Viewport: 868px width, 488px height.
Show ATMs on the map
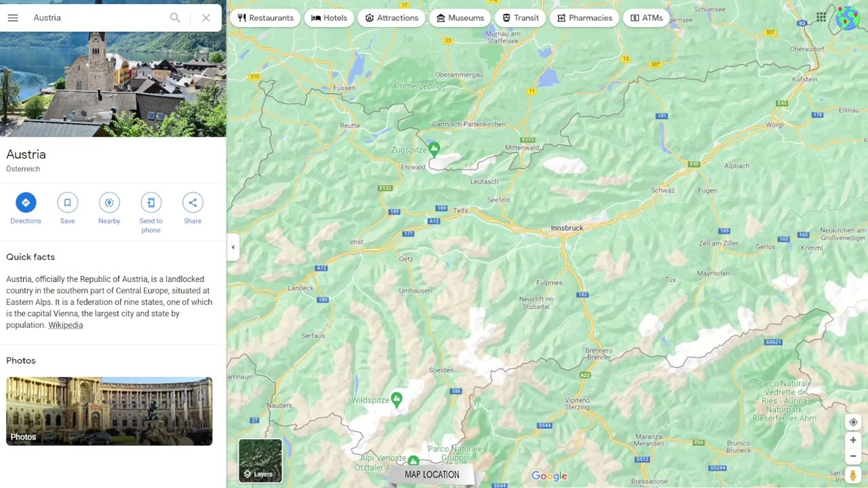646,18
